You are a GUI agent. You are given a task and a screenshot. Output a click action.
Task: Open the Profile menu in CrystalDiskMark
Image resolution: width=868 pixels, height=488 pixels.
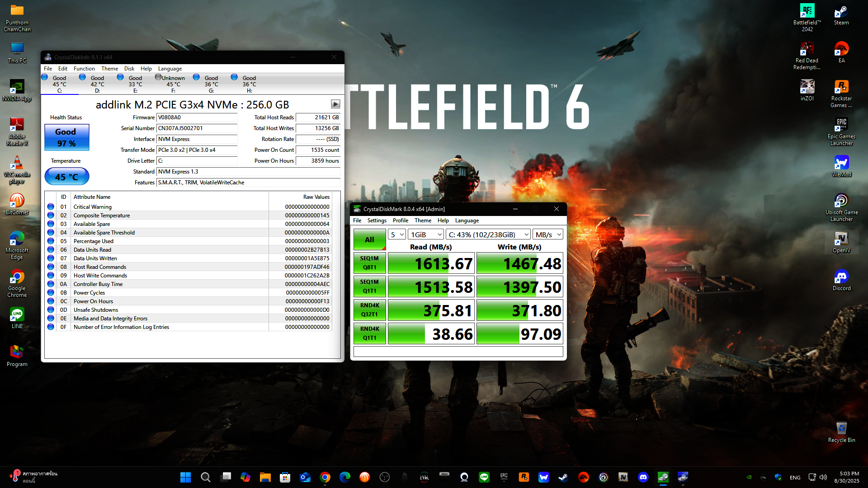pyautogui.click(x=400, y=221)
